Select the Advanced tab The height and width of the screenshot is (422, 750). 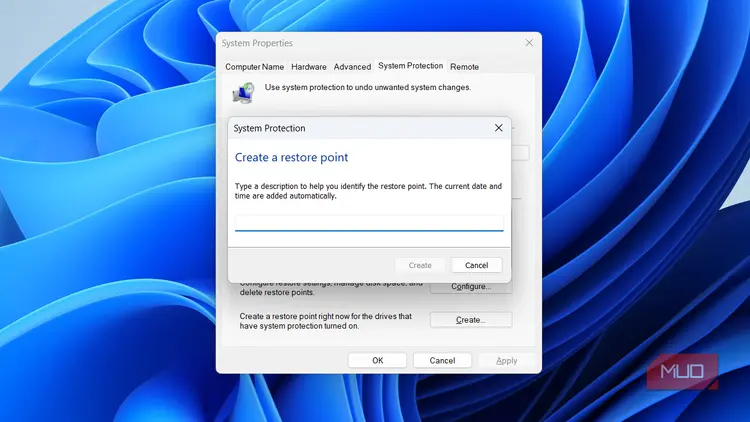tap(352, 67)
